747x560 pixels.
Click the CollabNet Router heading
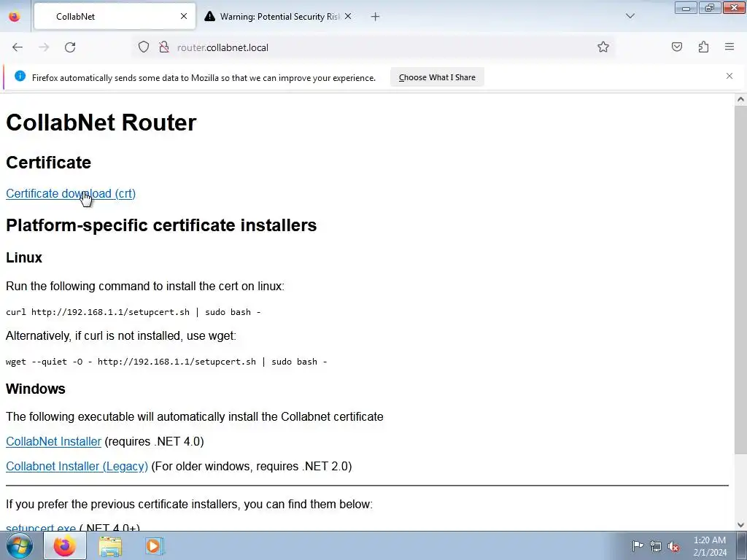coord(101,122)
